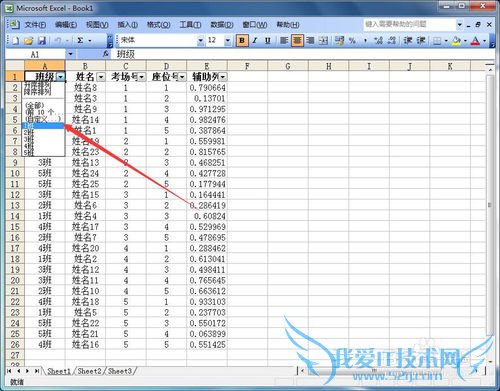Open the Font Color dropdown arrow

tap(484, 41)
